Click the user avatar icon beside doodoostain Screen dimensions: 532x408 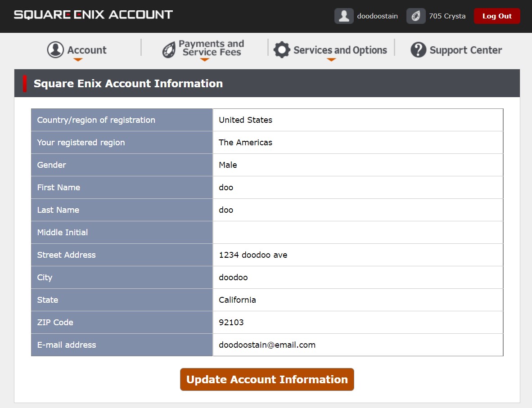click(344, 16)
